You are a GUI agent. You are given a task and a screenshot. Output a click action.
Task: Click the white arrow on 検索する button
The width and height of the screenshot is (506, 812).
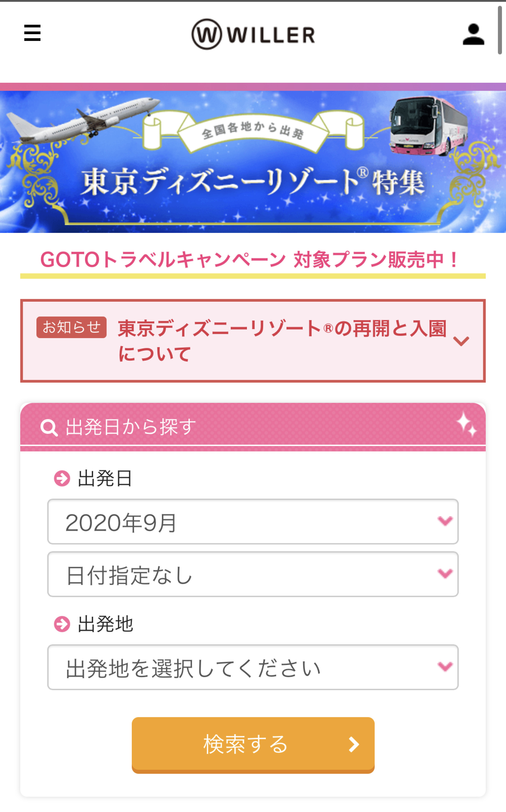[x=354, y=744]
